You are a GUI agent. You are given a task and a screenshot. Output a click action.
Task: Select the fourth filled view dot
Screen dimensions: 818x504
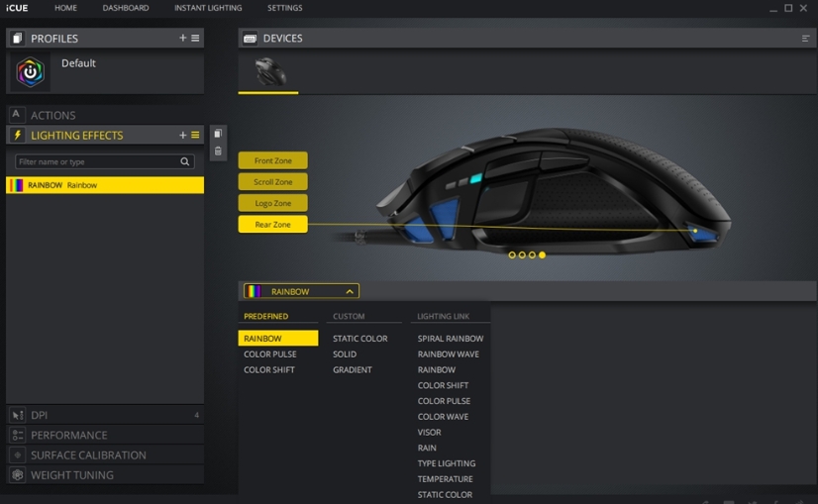coord(542,255)
